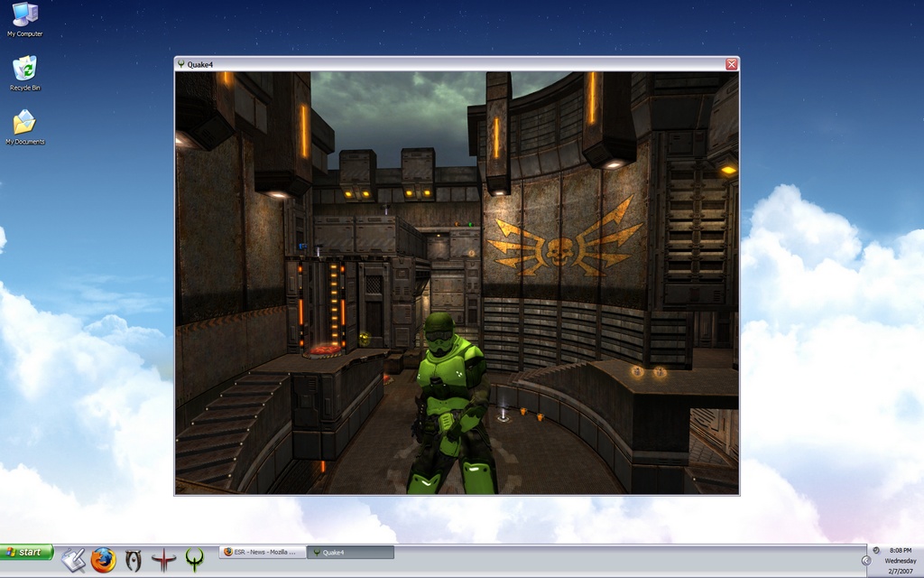This screenshot has height=578, width=924.
Task: Click the green Quake 4 quick launch icon
Action: (x=194, y=560)
